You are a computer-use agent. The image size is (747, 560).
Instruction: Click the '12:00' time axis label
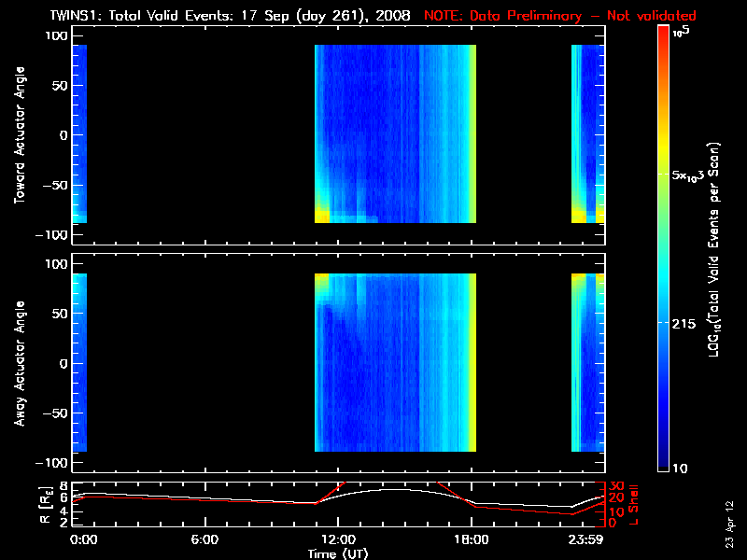[339, 539]
